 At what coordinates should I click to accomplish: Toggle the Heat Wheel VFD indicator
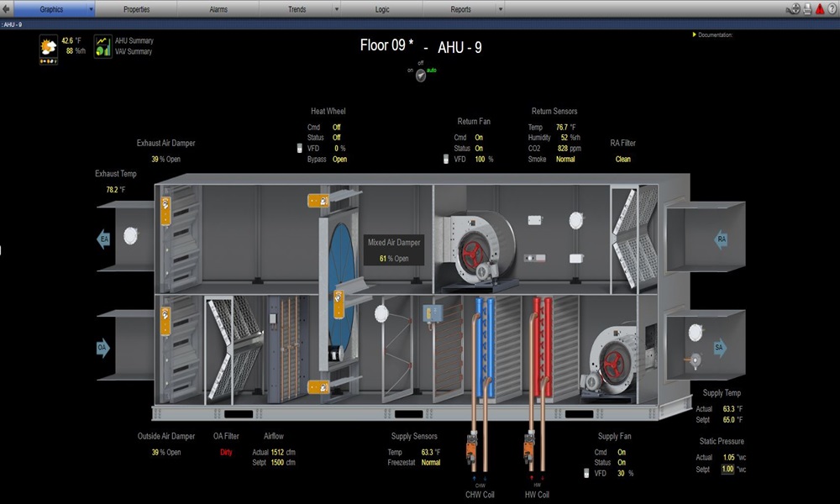coord(300,149)
